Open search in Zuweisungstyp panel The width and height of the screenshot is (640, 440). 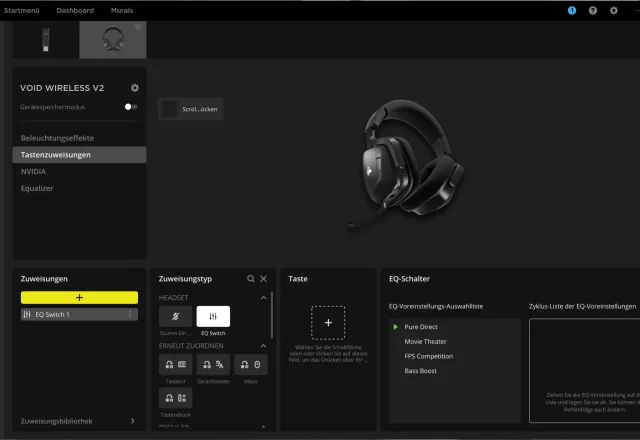point(251,279)
